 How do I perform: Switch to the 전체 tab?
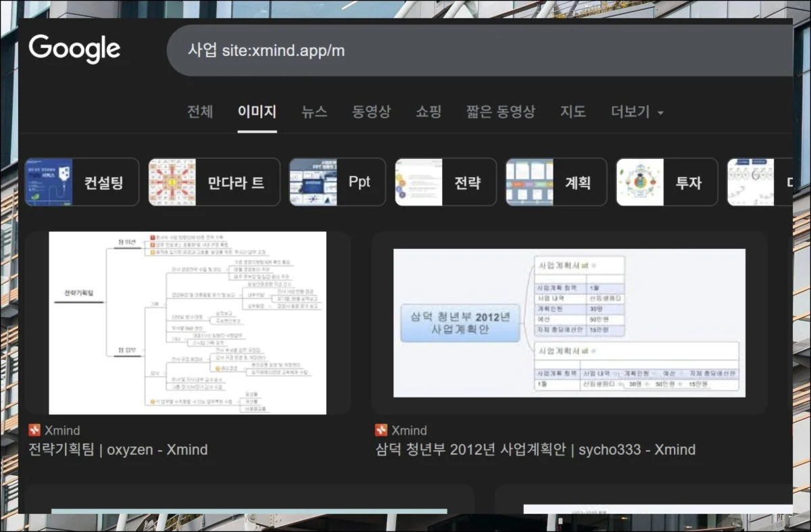(200, 112)
